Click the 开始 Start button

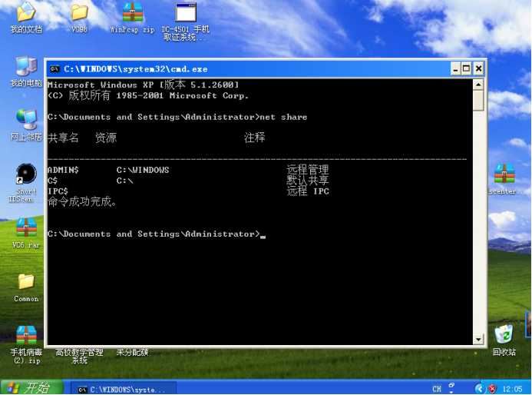coord(32,387)
